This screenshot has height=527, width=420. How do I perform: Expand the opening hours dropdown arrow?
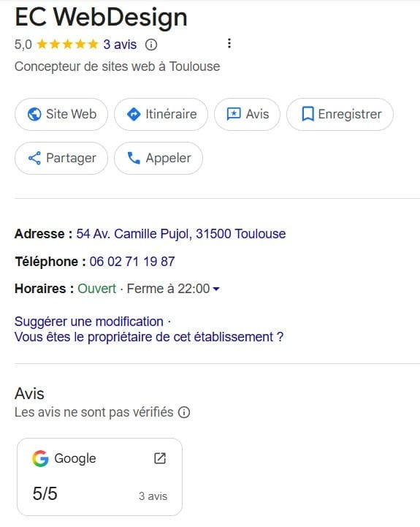[216, 289]
